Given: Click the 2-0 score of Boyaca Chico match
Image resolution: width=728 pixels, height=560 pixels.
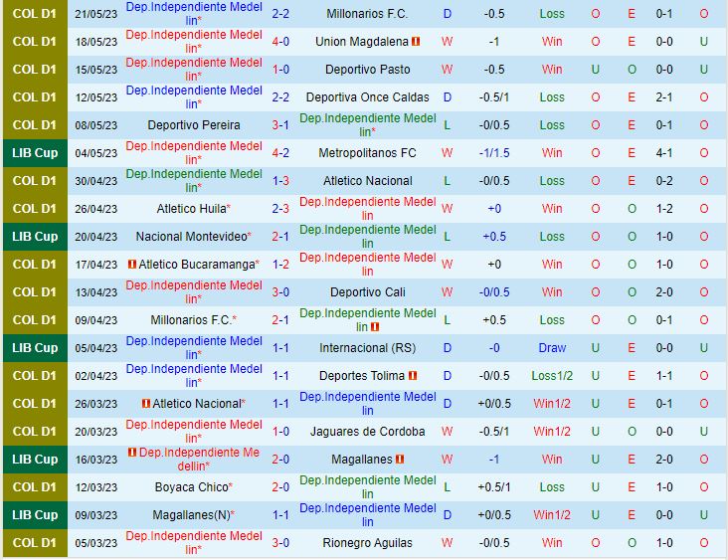Looking at the screenshot, I should pos(280,487).
